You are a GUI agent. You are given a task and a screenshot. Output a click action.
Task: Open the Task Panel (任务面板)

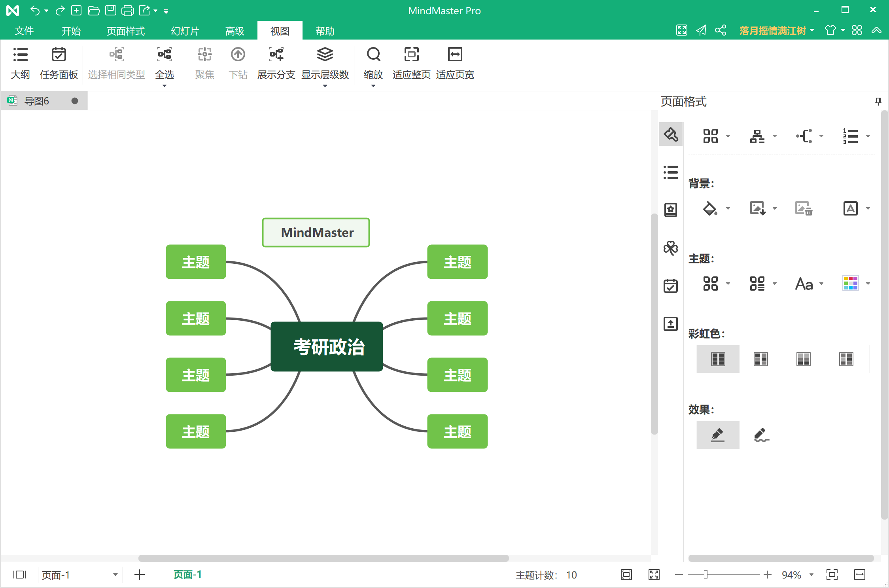coord(59,63)
